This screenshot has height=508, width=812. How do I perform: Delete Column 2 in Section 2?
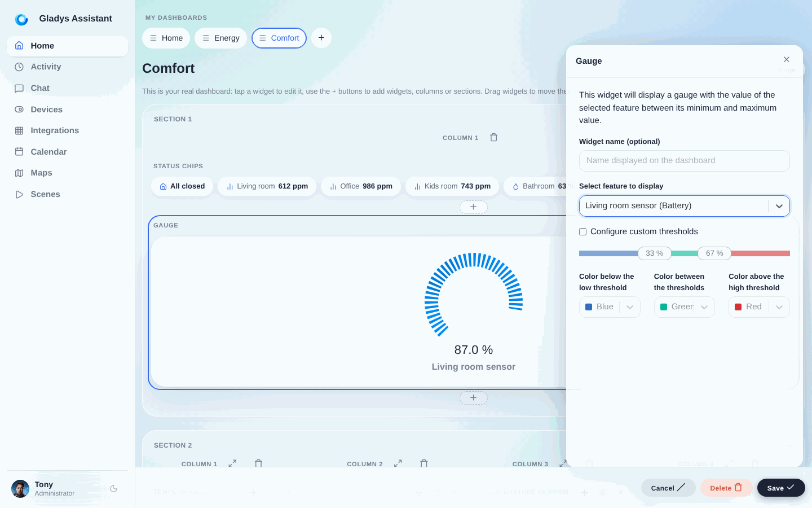coord(424,463)
